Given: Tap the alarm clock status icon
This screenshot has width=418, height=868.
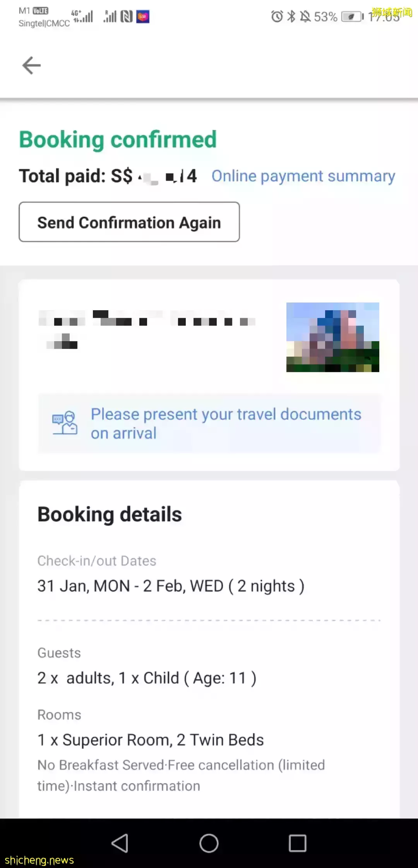Looking at the screenshot, I should (277, 17).
